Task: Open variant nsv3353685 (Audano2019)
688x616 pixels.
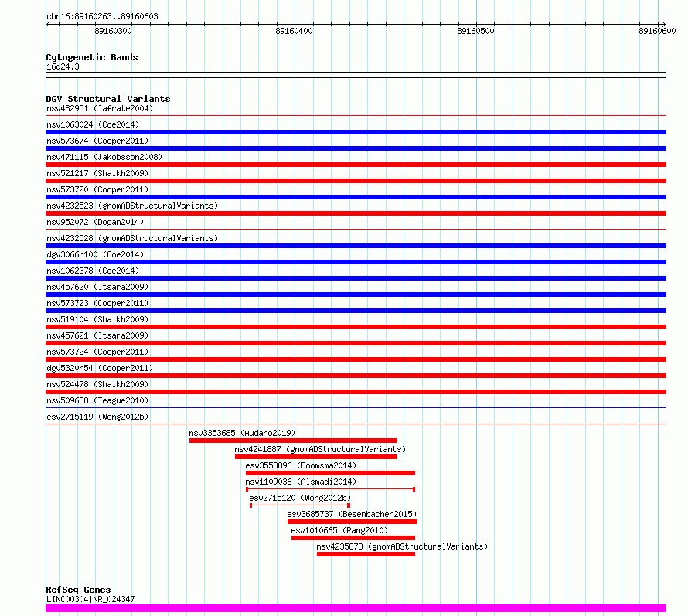Action: pyautogui.click(x=242, y=434)
